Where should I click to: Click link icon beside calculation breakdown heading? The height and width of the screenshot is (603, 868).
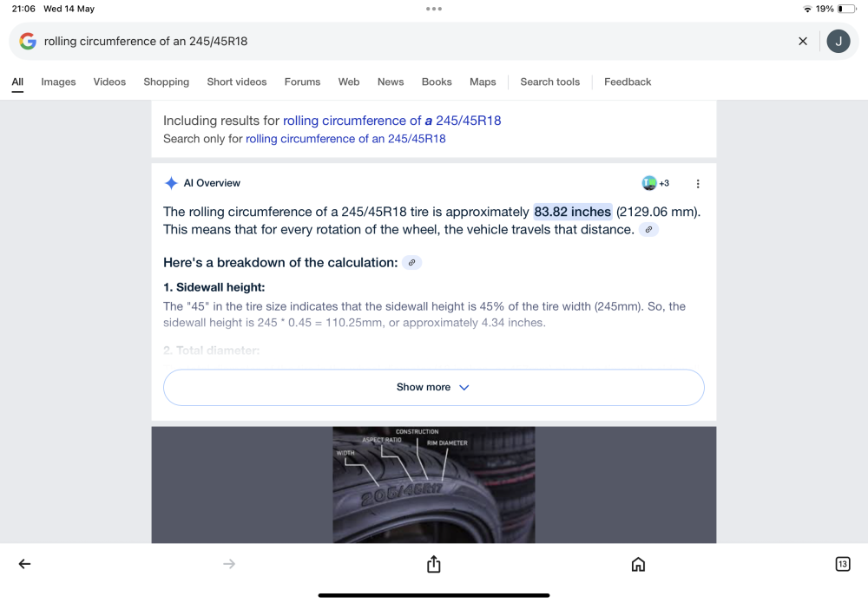[x=411, y=263]
